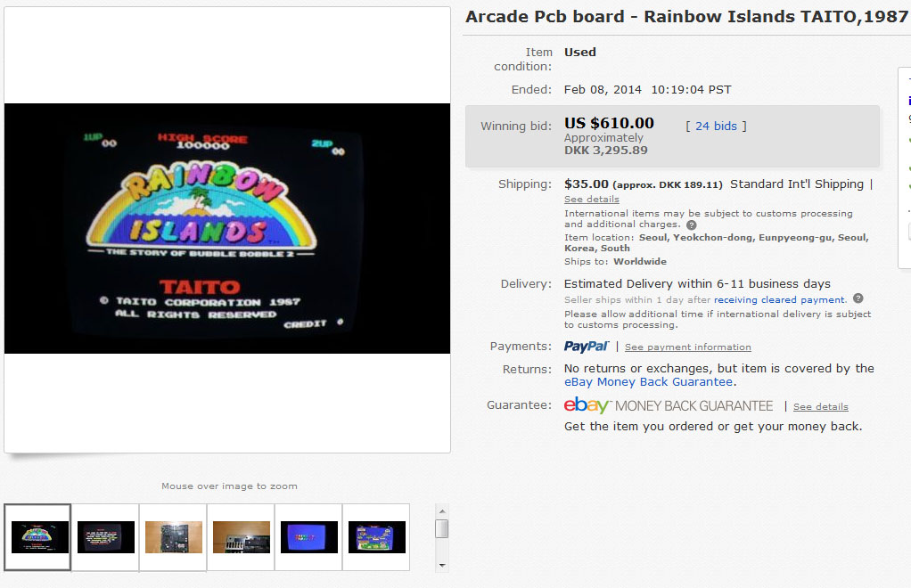Image resolution: width=911 pixels, height=588 pixels.
Task: Open See details link beside guarantee logo
Action: (x=820, y=407)
